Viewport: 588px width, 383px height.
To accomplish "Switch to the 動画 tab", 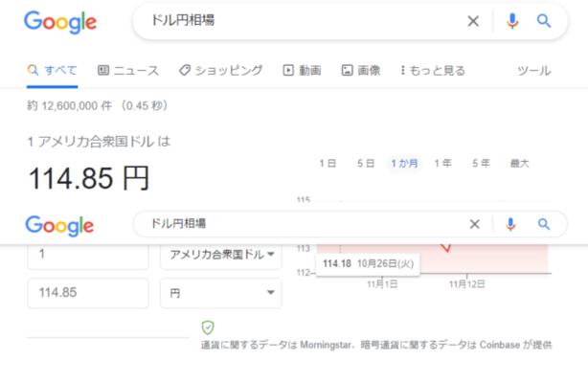I will pos(303,71).
